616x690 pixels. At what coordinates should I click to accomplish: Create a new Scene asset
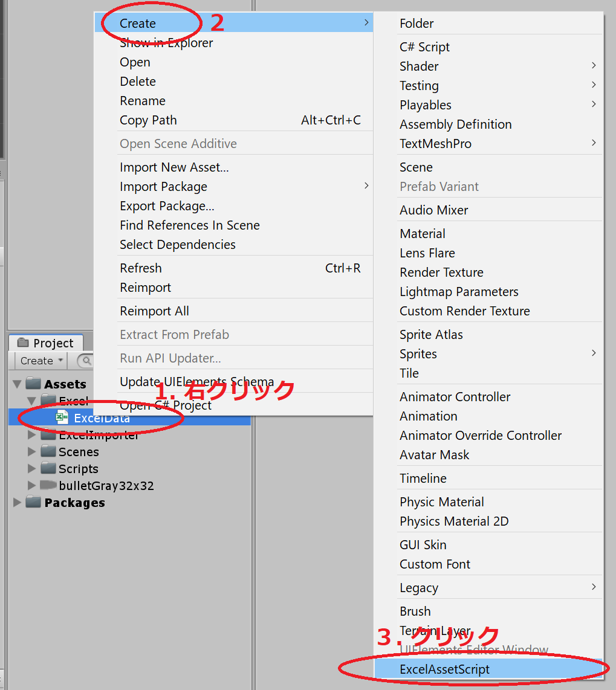click(x=488, y=167)
